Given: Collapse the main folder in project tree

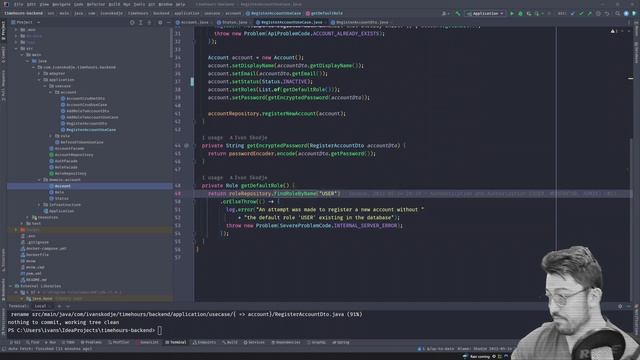Looking at the screenshot, I should (22, 55).
